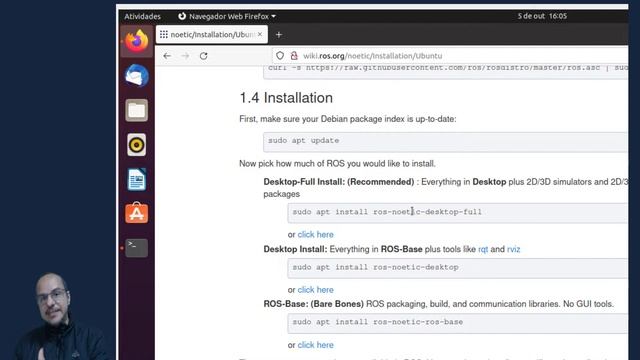Click 'click here' under Desktop Install

[316, 290]
